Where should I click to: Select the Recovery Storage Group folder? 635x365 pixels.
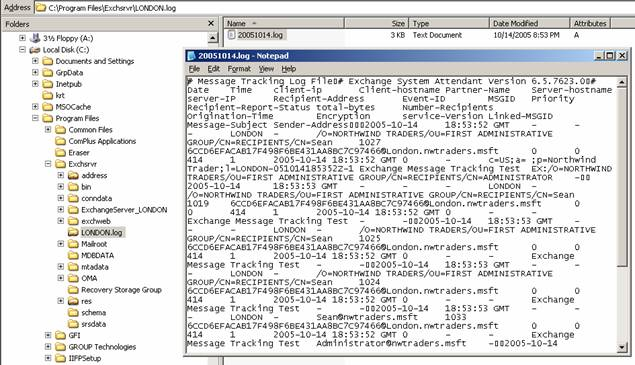click(121, 290)
